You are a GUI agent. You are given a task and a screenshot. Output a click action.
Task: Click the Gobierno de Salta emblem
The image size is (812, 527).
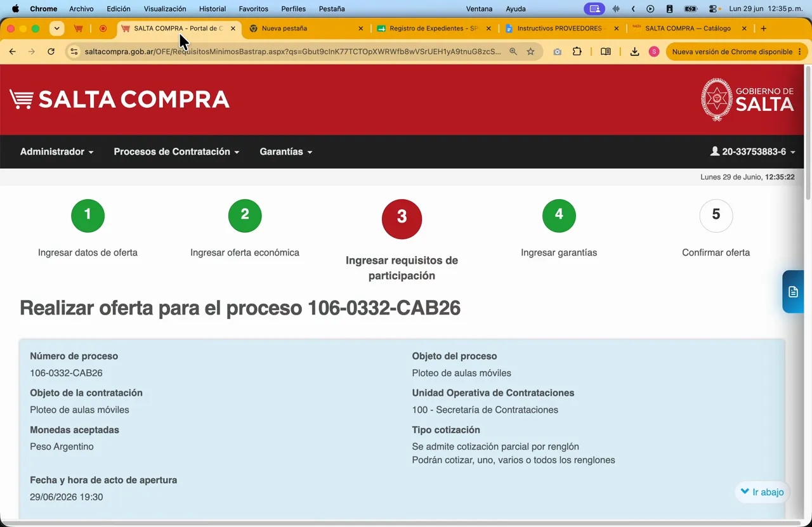click(x=747, y=100)
